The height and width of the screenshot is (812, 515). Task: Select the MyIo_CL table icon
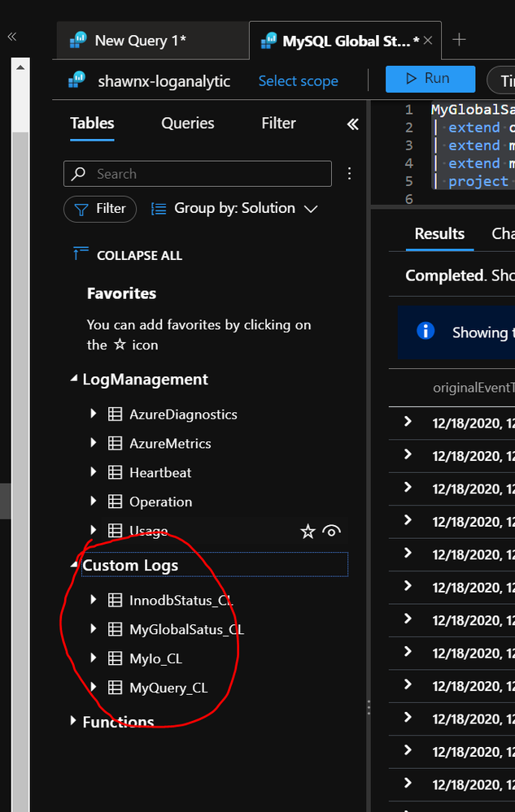click(115, 658)
